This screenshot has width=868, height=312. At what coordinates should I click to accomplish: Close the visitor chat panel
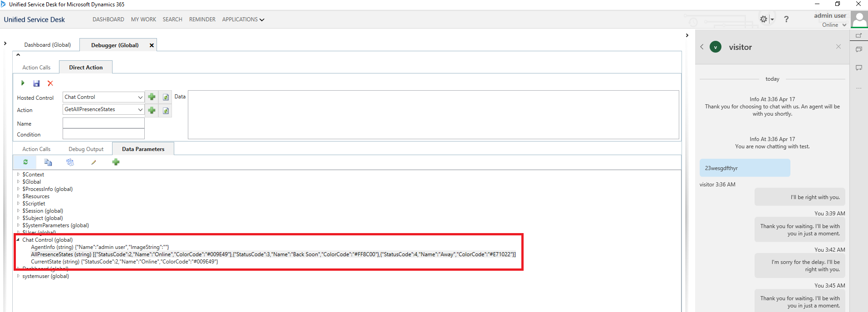tap(839, 47)
